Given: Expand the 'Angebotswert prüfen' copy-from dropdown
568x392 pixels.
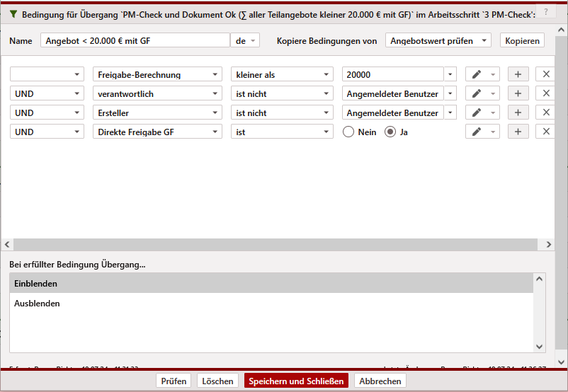Looking at the screenshot, I should point(438,40).
